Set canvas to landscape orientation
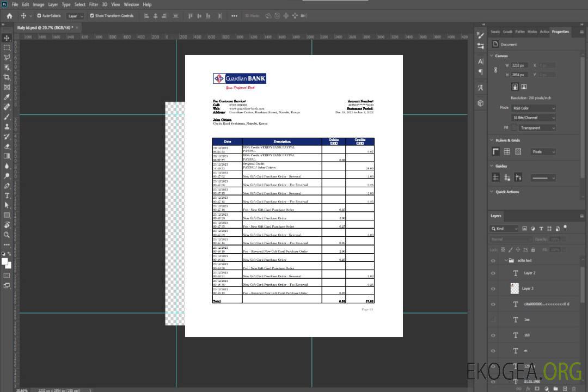Screen dimensions: 588x392 point(524,87)
